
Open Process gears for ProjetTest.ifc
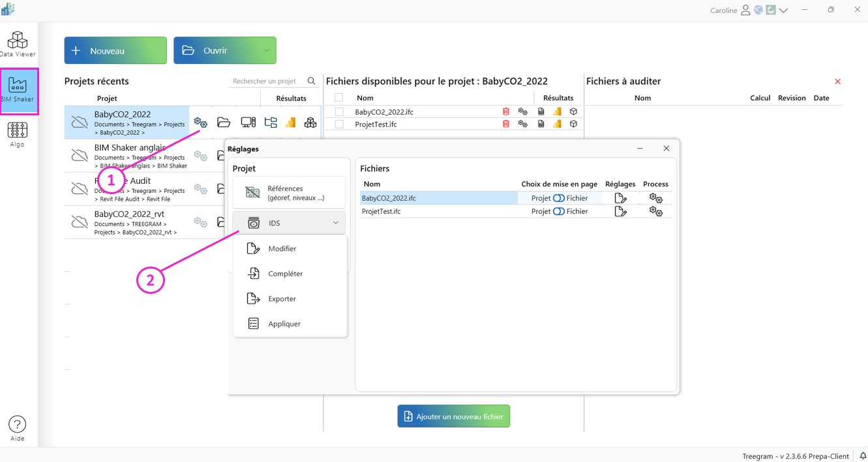(x=655, y=211)
